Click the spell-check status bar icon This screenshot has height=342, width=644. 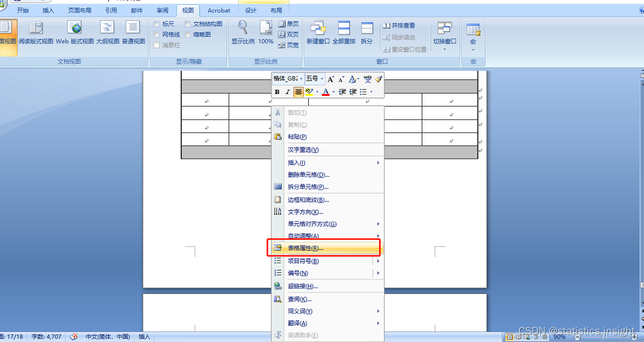pyautogui.click(x=74, y=337)
